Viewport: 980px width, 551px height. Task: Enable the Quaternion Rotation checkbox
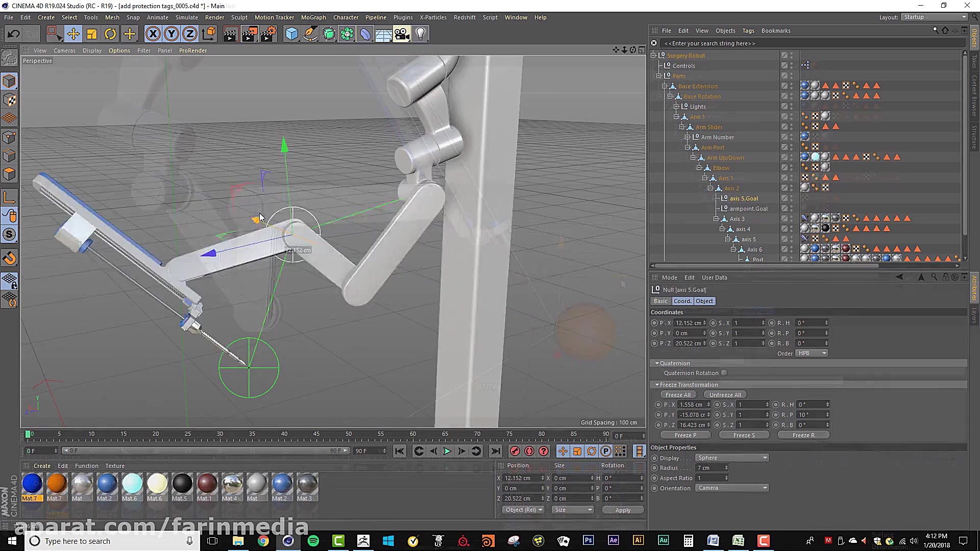(724, 373)
